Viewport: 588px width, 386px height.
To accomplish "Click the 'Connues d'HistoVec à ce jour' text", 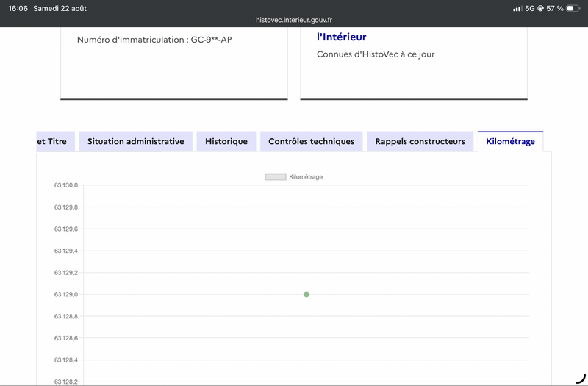I will coord(376,54).
